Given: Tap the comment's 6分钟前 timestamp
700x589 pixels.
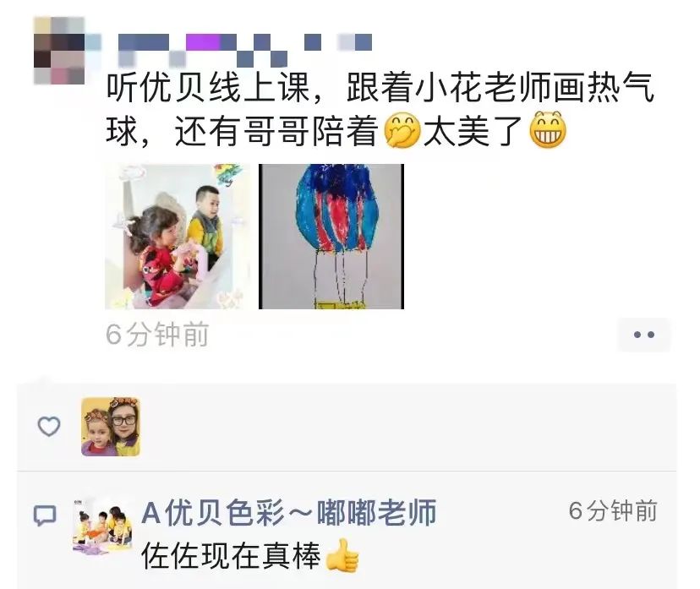Looking at the screenshot, I should click(613, 511).
